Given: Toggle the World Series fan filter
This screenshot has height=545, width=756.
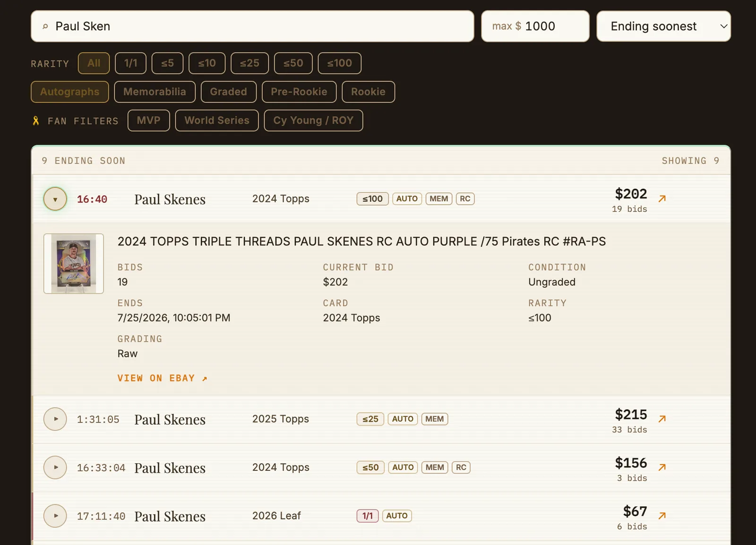Looking at the screenshot, I should pos(217,121).
